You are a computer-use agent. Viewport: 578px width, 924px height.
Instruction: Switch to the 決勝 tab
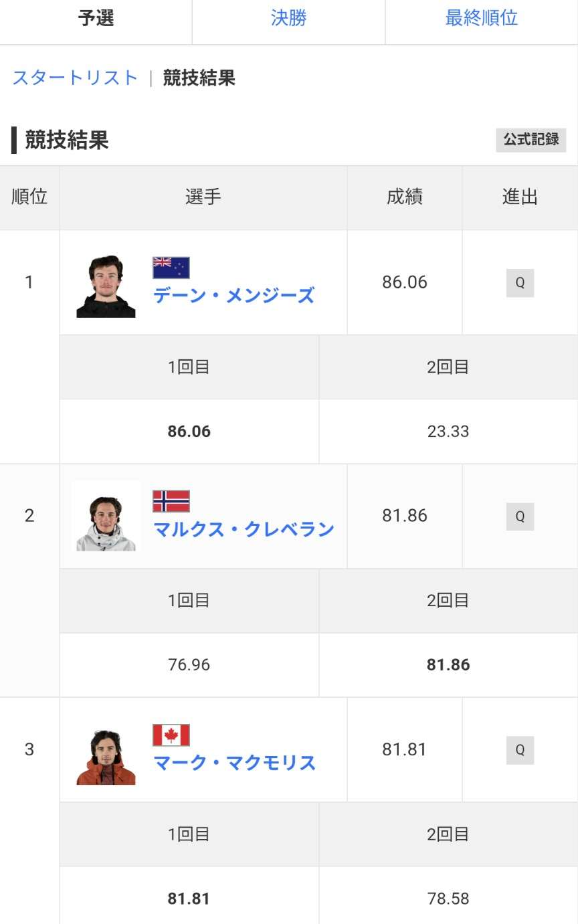[x=288, y=18]
